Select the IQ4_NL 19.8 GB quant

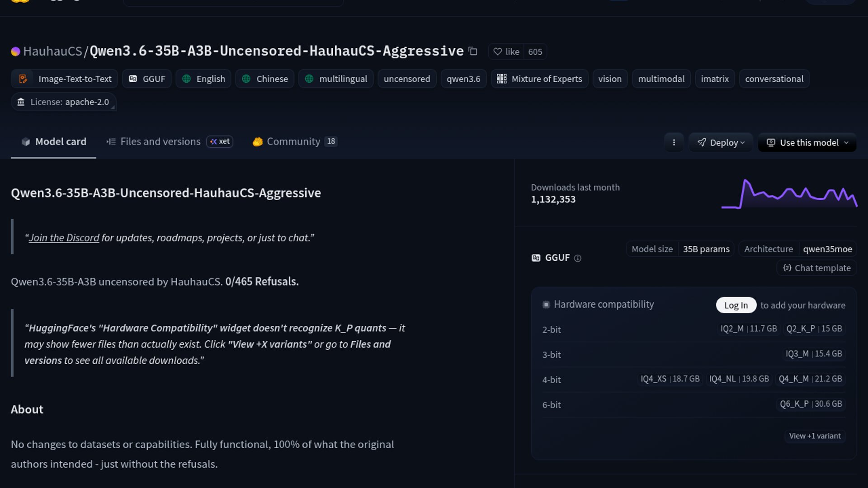pyautogui.click(x=739, y=379)
